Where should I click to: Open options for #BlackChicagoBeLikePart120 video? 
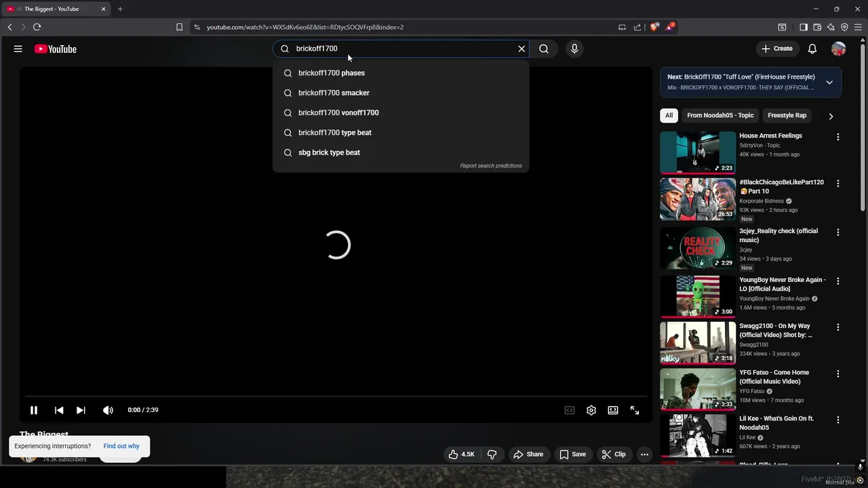838,184
